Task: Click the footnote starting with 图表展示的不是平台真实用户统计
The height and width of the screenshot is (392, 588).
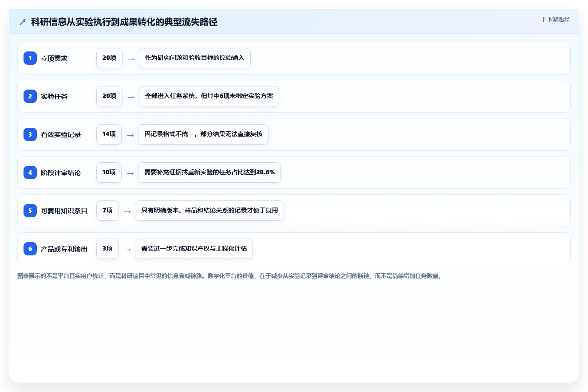Action: (229, 276)
